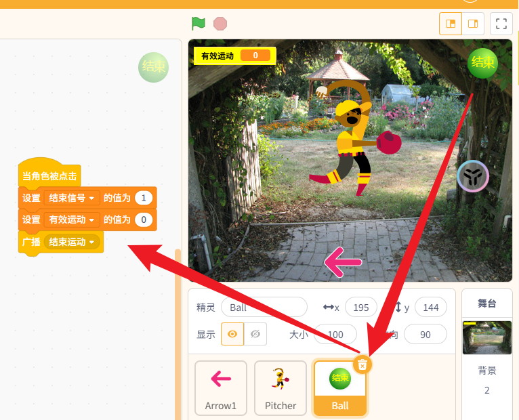This screenshot has width=519, height=420.
Task: Switch to small stage layout
Action: pyautogui.click(x=451, y=24)
